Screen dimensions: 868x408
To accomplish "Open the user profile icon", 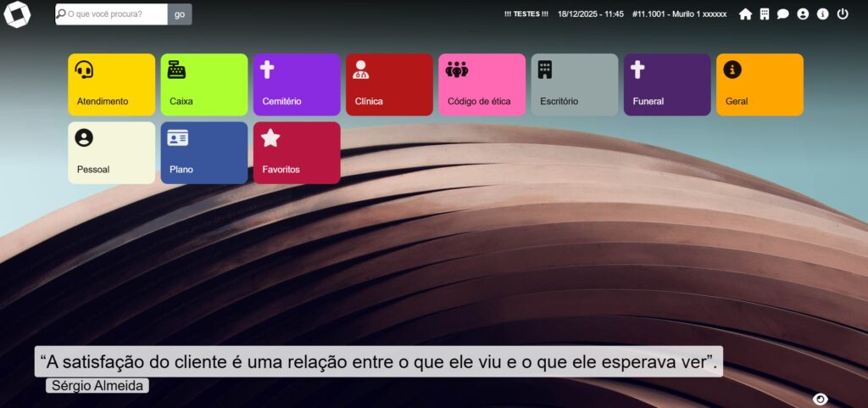I will point(803,14).
